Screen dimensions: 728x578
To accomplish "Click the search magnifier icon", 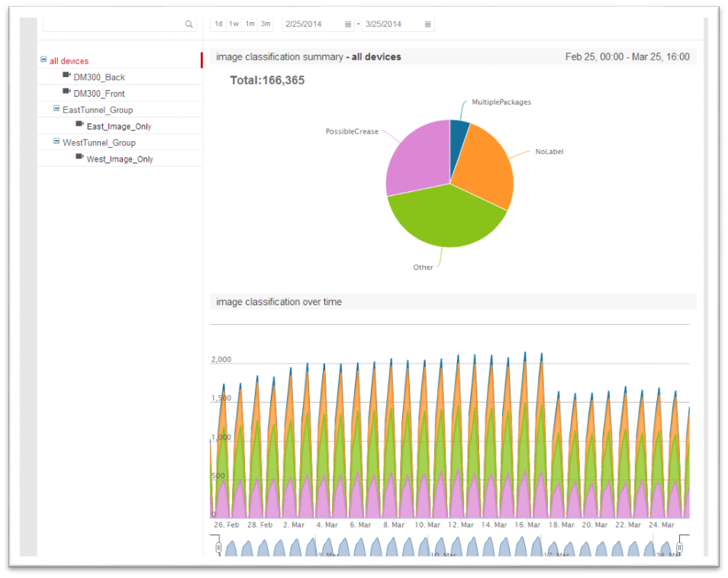I will point(188,24).
